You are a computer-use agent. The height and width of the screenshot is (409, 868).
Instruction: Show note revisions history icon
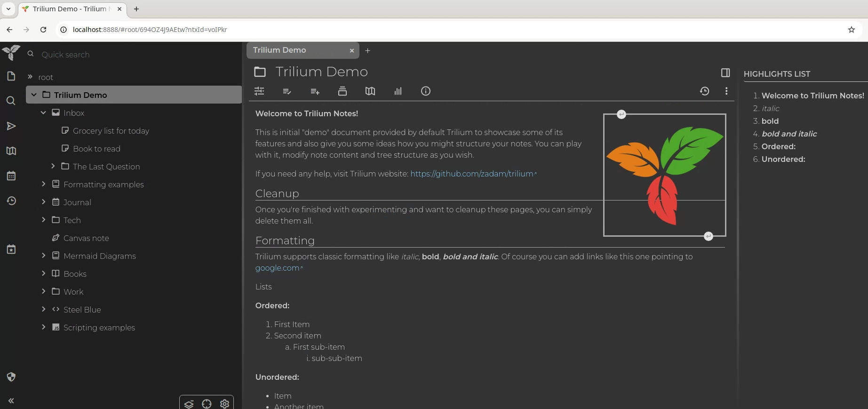[704, 91]
